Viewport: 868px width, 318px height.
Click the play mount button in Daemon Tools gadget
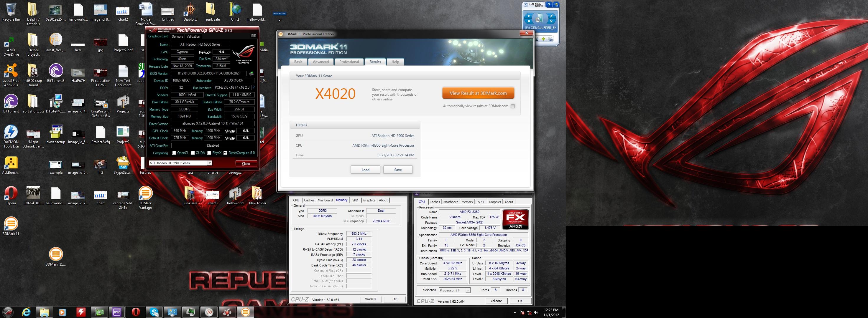click(528, 16)
